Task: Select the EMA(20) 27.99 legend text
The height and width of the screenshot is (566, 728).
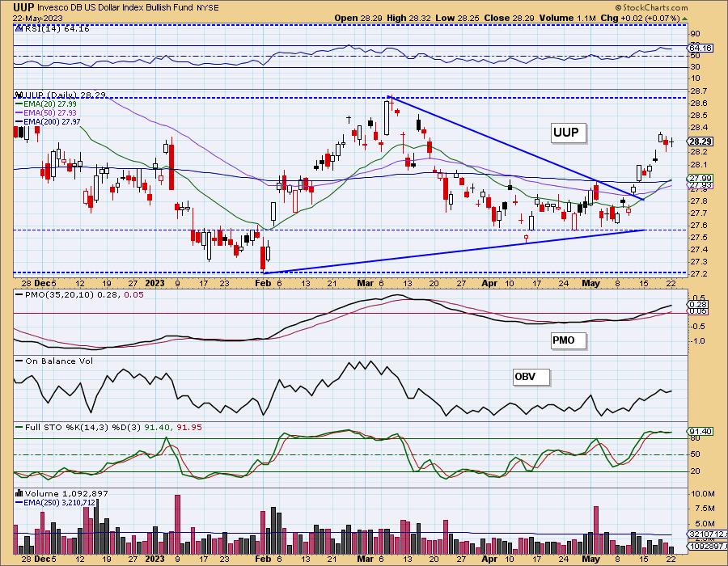Action: 50,104
